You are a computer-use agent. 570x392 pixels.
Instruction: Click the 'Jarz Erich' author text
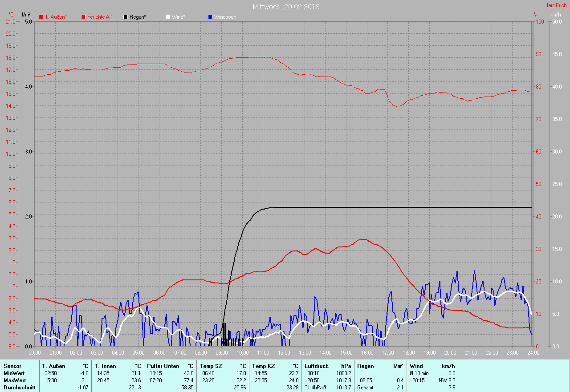(557, 5)
